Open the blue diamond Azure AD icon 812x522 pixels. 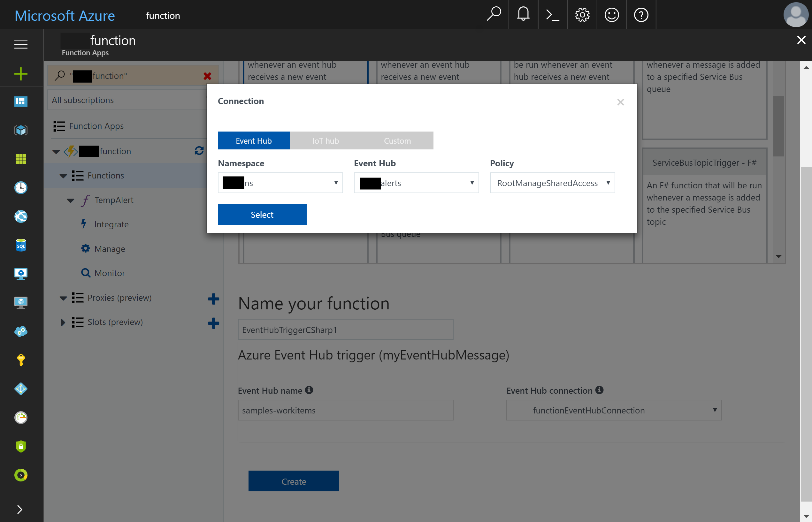pyautogui.click(x=21, y=389)
